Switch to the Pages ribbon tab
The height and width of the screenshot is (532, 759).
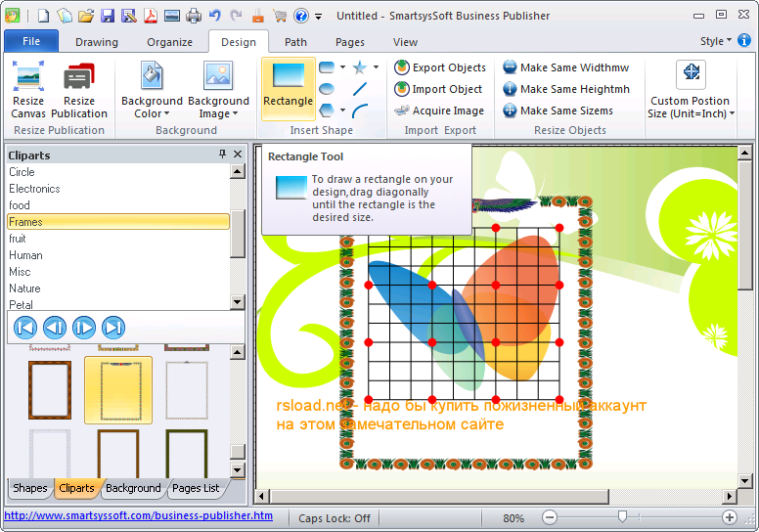coord(350,42)
